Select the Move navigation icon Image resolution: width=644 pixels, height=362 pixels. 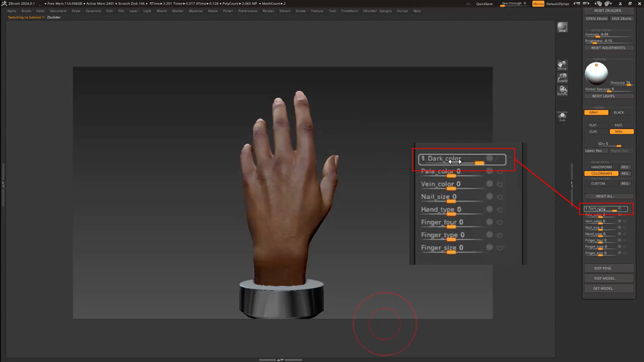(562, 65)
